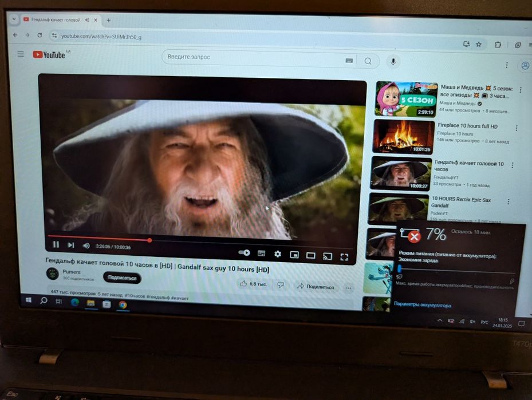The width and height of the screenshot is (532, 400).
Task: Toggle subtitles in the video player
Action: pos(261,254)
